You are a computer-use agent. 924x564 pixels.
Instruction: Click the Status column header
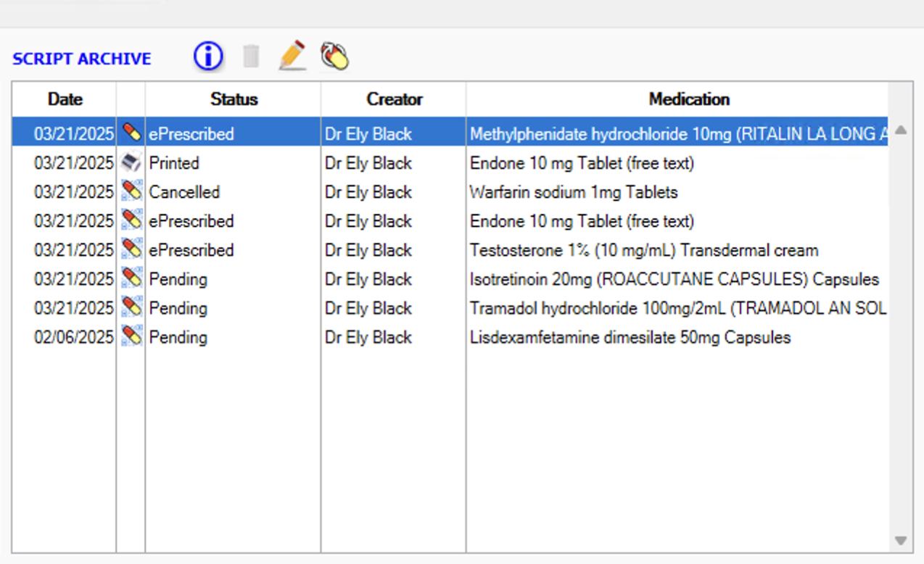pyautogui.click(x=234, y=99)
